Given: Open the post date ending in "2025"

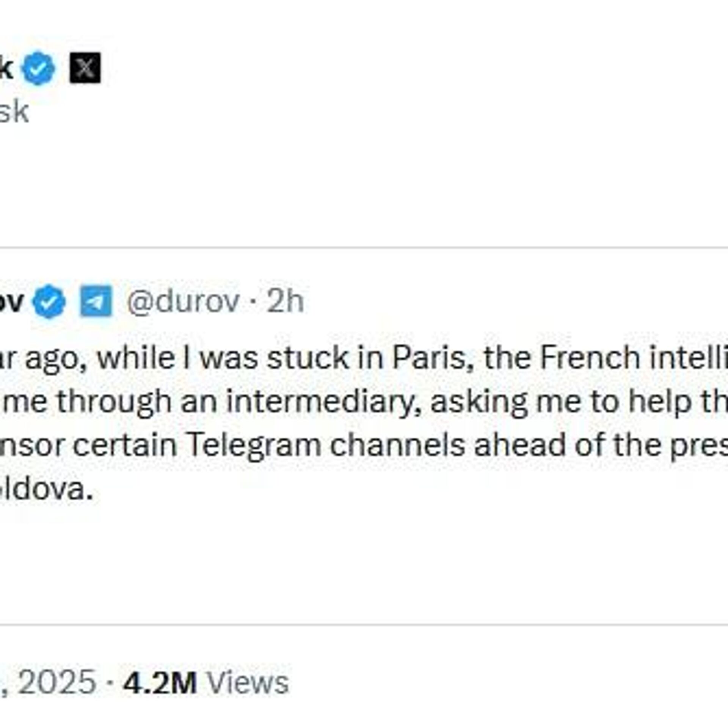Looking at the screenshot, I should click(57, 683).
